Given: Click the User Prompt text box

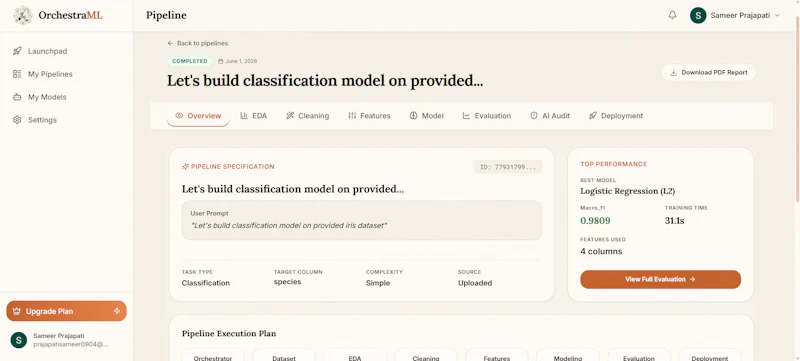Looking at the screenshot, I should click(362, 220).
